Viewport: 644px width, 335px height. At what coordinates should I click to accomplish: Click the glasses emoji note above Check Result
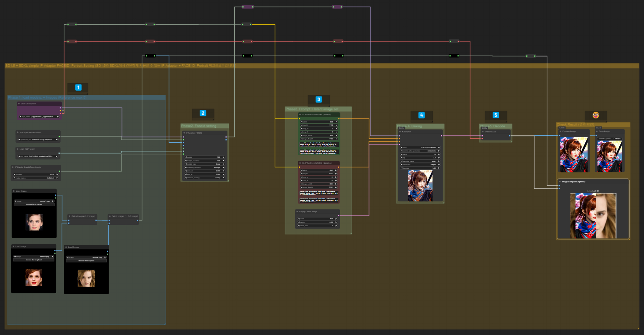[x=596, y=115]
